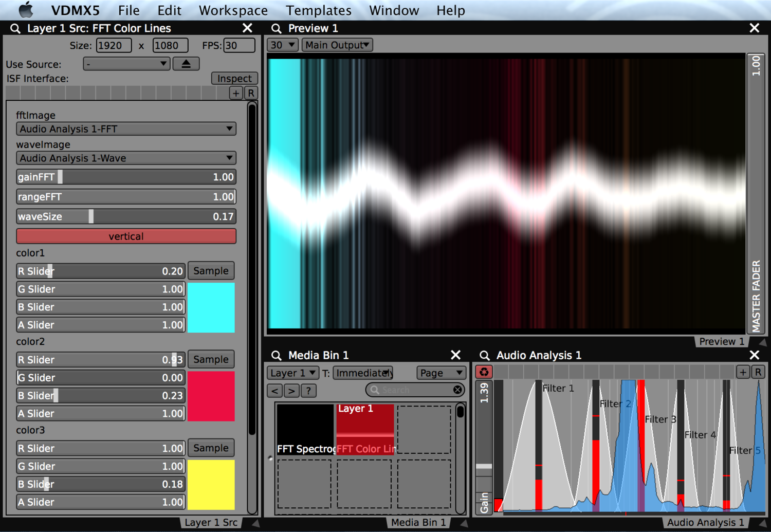Click the waveSize slider
The image size is (771, 532).
[x=126, y=216]
